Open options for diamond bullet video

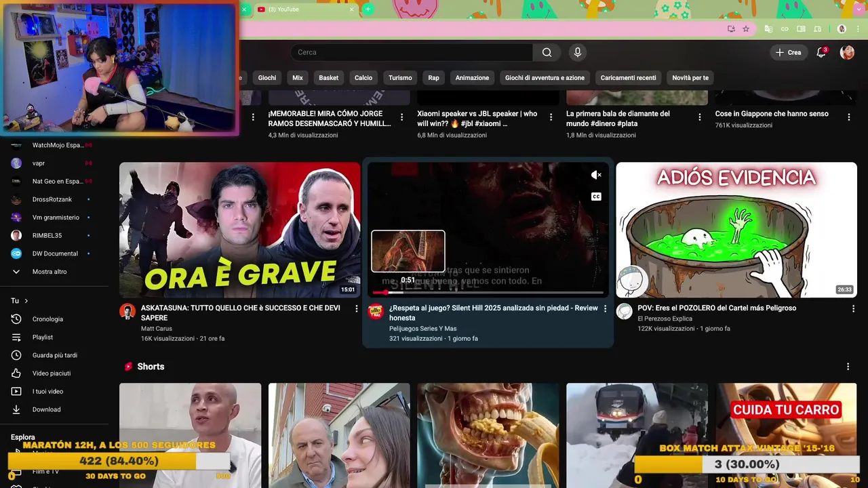pos(700,117)
